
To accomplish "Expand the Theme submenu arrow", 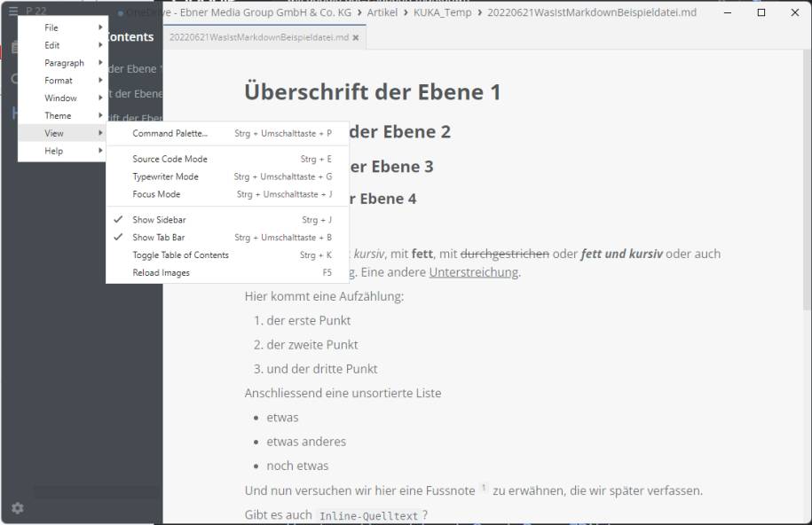I will coord(99,115).
